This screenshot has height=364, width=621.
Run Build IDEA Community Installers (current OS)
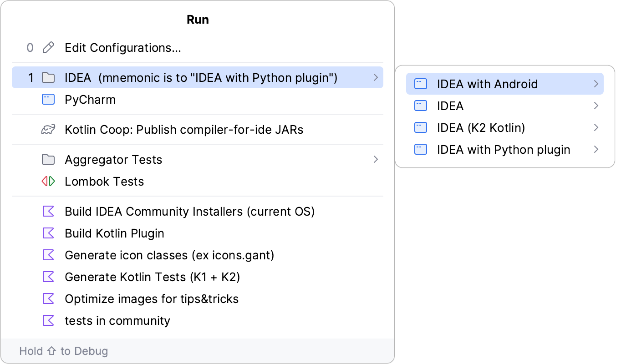point(198,212)
